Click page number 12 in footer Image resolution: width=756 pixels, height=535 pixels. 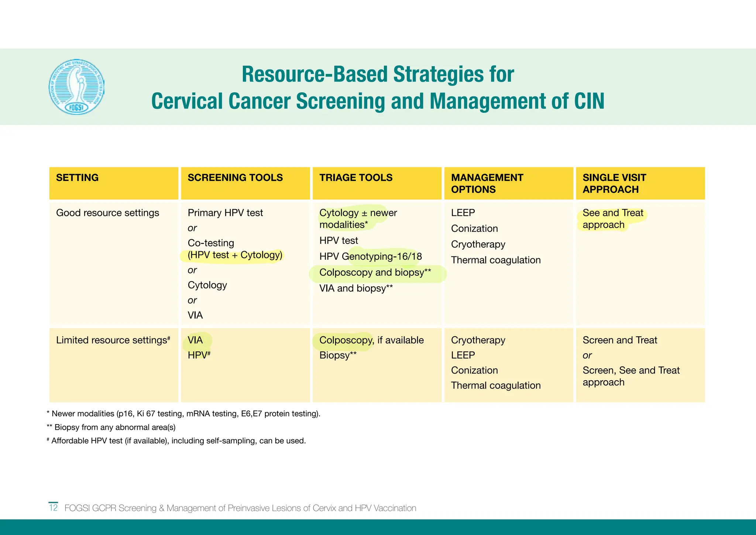(x=54, y=508)
